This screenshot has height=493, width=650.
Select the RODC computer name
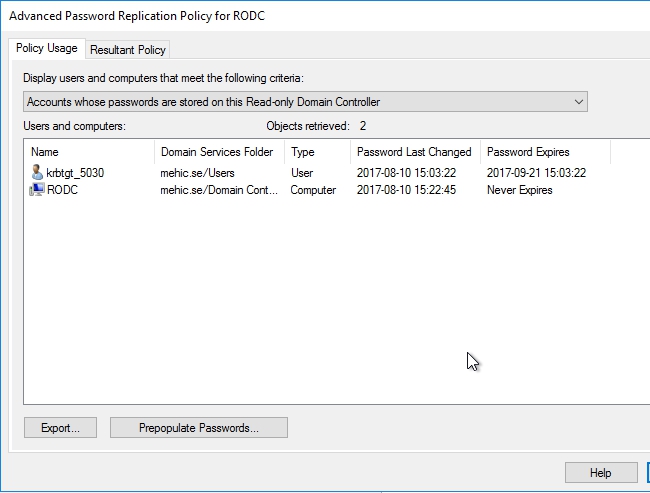pyautogui.click(x=62, y=190)
